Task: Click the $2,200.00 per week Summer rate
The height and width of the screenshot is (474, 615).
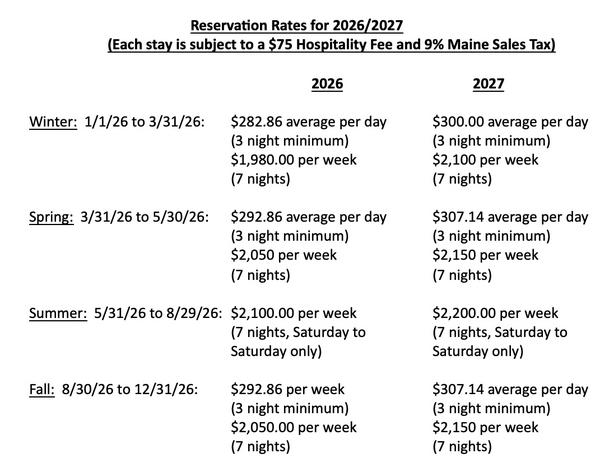Action: tap(495, 313)
